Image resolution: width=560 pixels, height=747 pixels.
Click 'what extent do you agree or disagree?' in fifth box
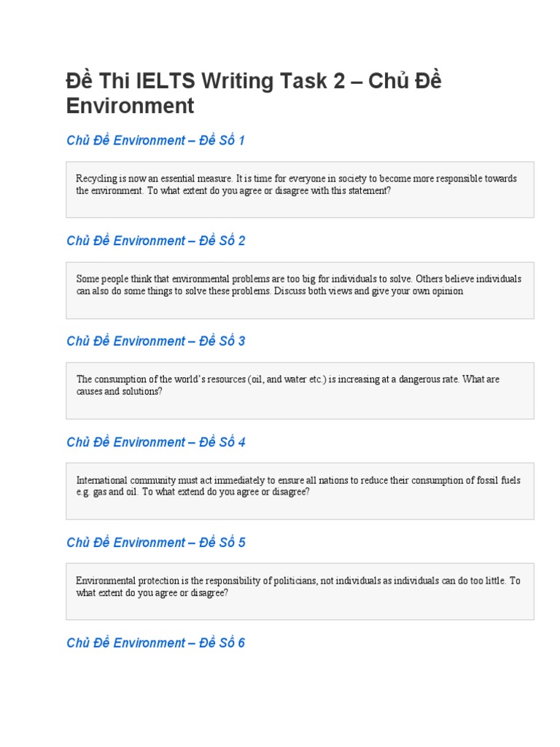pyautogui.click(x=152, y=592)
